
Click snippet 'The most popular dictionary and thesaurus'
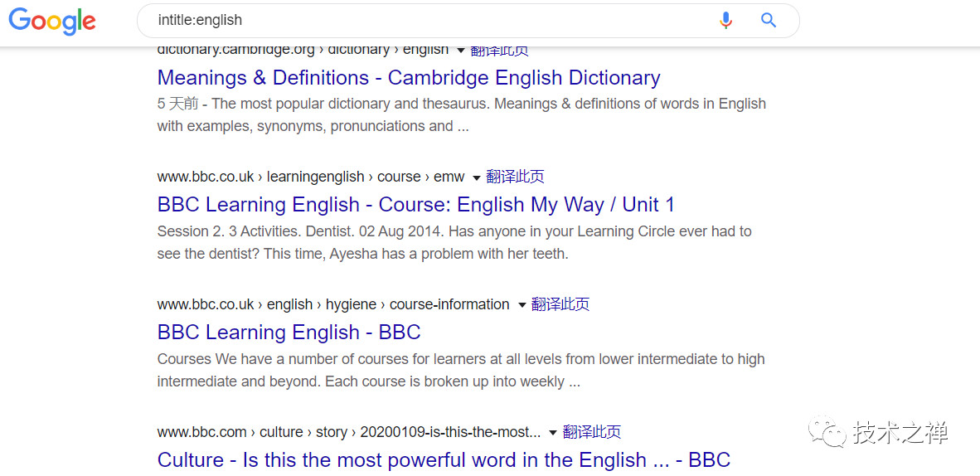point(461,114)
